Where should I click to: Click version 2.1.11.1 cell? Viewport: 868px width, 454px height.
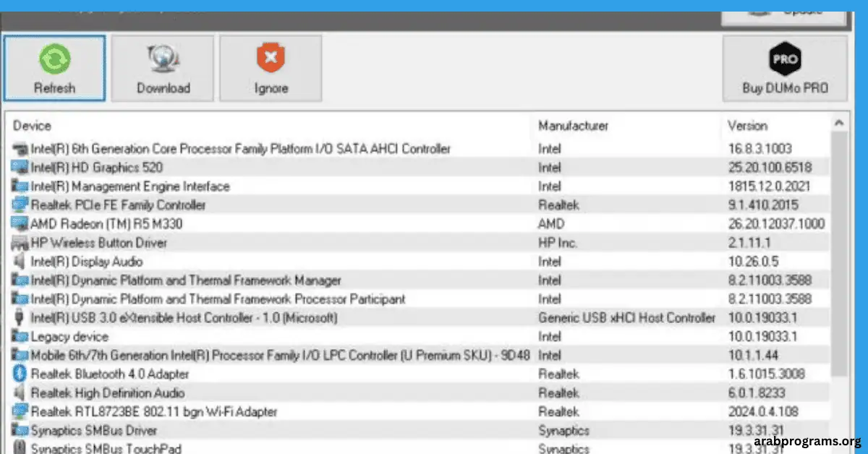coord(750,243)
